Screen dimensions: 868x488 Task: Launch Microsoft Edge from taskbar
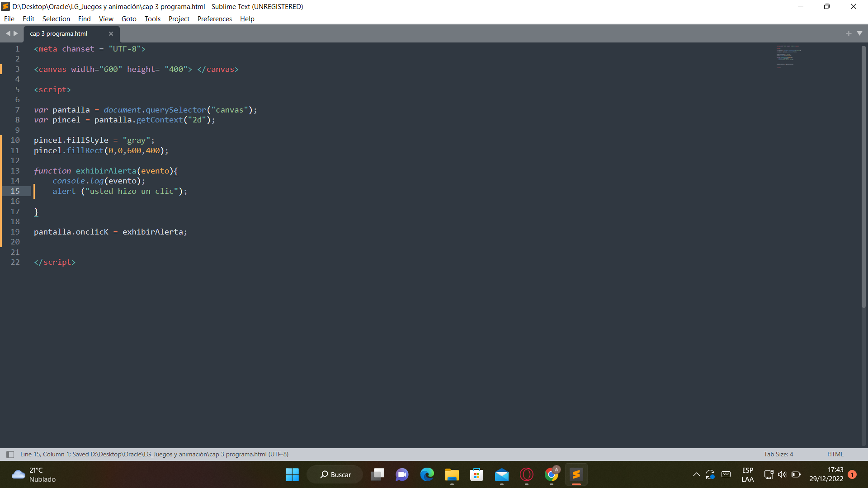427,474
